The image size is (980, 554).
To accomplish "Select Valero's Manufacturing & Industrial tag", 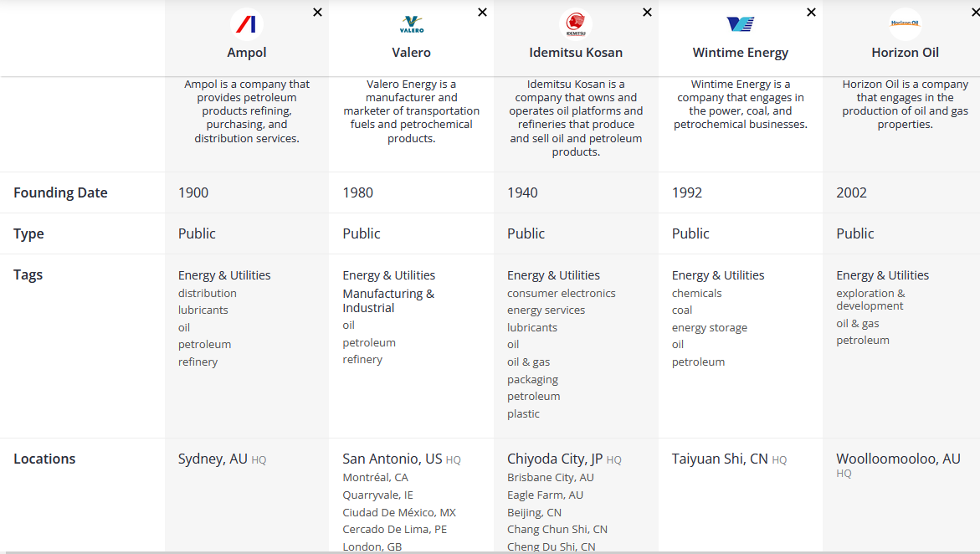I will click(x=388, y=300).
